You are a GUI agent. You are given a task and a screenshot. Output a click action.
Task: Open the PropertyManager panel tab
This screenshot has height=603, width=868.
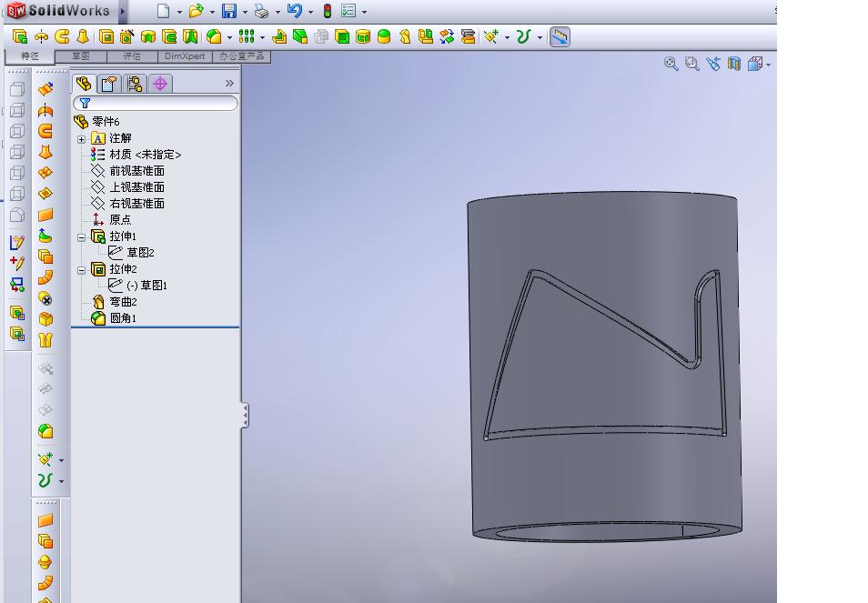109,84
